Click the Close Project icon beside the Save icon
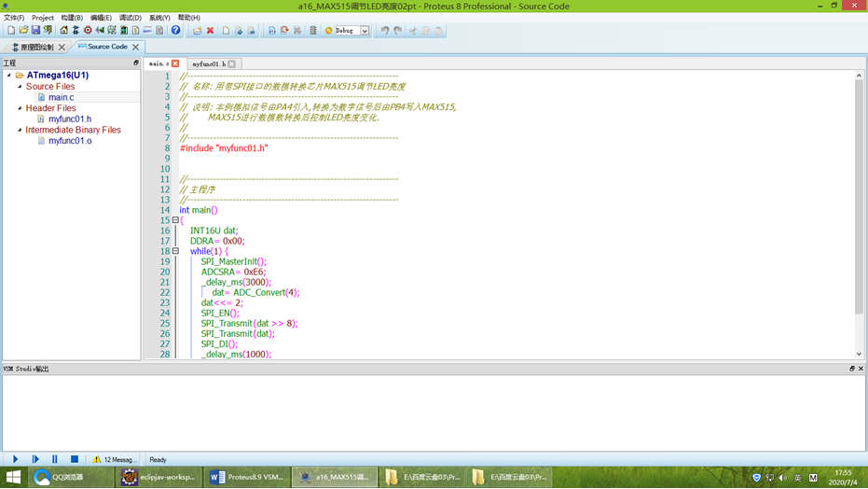 point(48,31)
